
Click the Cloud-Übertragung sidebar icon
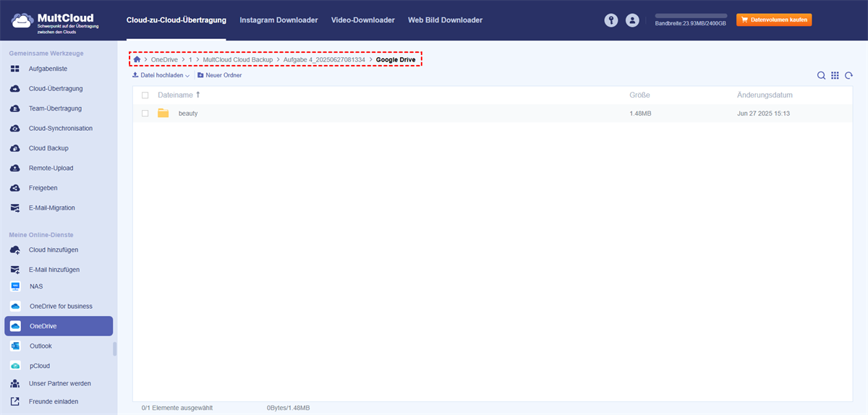tap(14, 89)
